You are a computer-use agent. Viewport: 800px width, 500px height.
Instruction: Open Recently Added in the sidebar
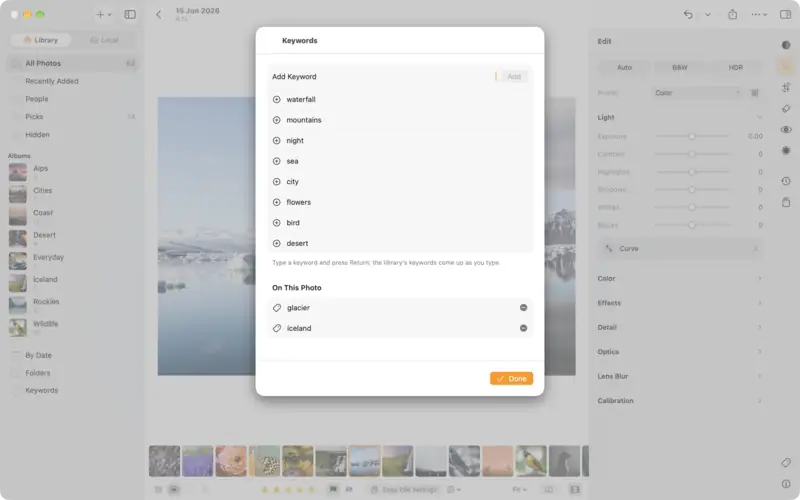(x=72, y=81)
